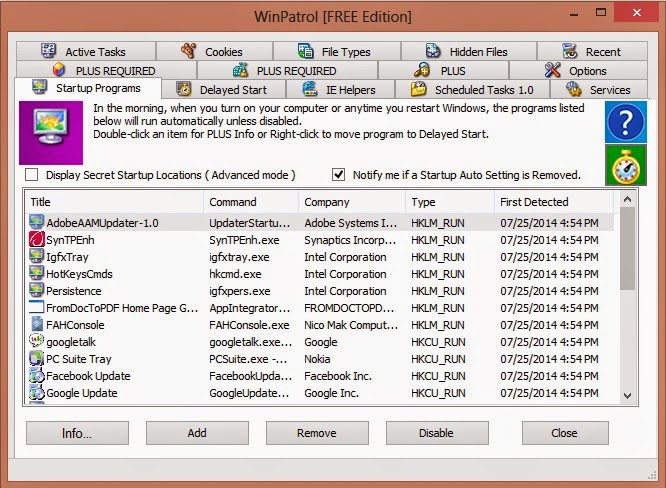The height and width of the screenshot is (488, 666).
Task: Sort list by Title column header
Action: [114, 202]
